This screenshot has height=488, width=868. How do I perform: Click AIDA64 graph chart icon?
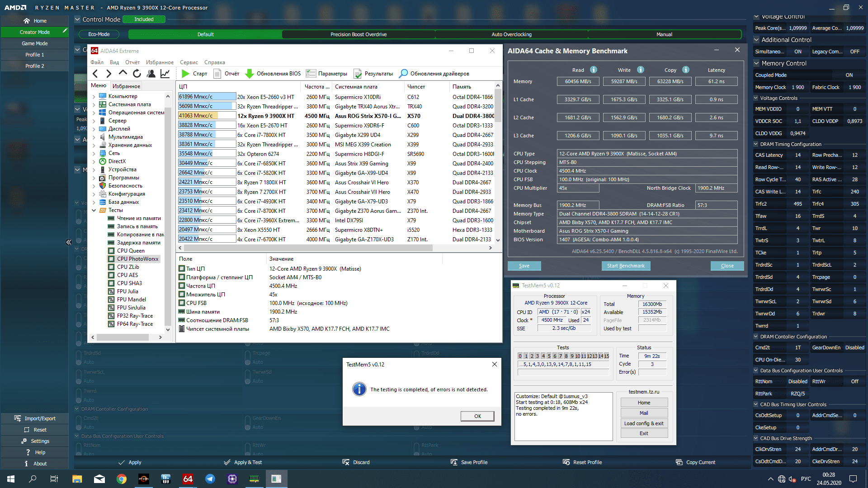(165, 74)
